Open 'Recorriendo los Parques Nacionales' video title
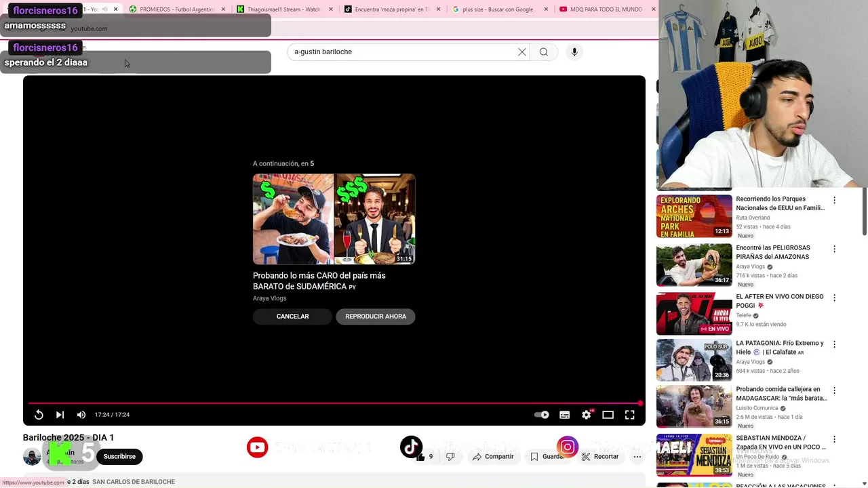The width and height of the screenshot is (868, 488). click(x=781, y=203)
